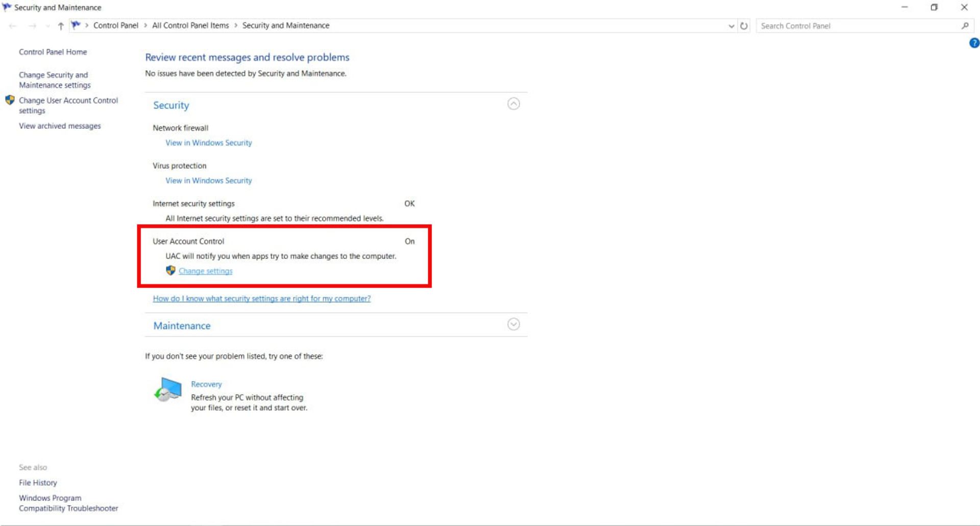Image resolution: width=980 pixels, height=526 pixels.
Task: Click the Recovery computer icon
Action: 168,390
